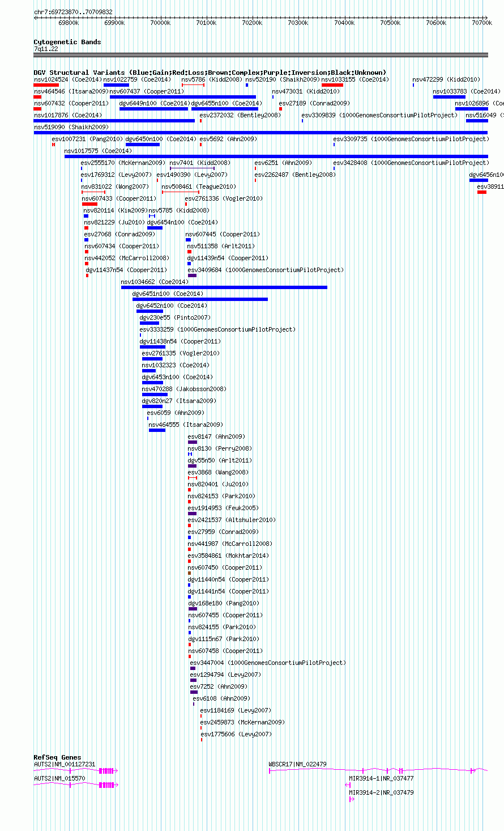Viewport: 504px width, 831px height.
Task: Click the long blue nsv1034662 gain bar
Action: [x=224, y=287]
